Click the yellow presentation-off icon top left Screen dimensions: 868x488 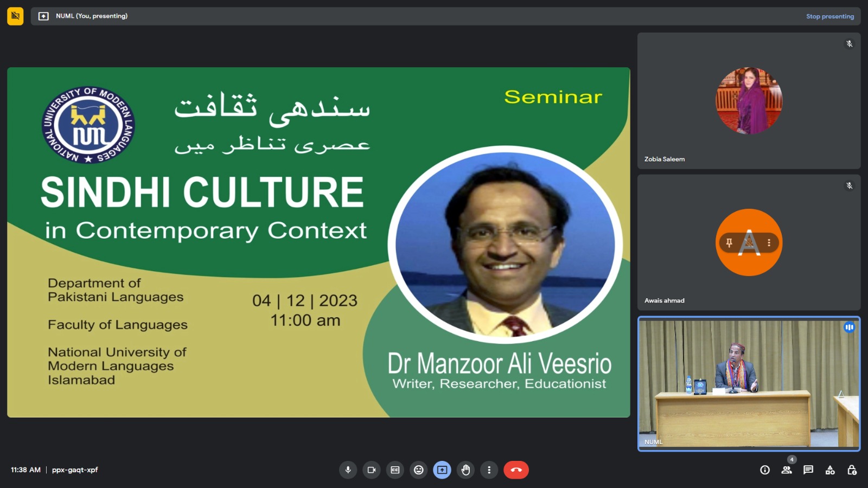(x=15, y=16)
